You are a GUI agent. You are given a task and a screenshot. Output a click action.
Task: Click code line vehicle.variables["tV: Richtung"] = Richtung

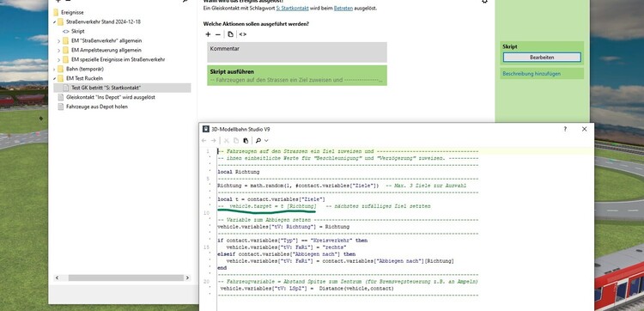283,227
